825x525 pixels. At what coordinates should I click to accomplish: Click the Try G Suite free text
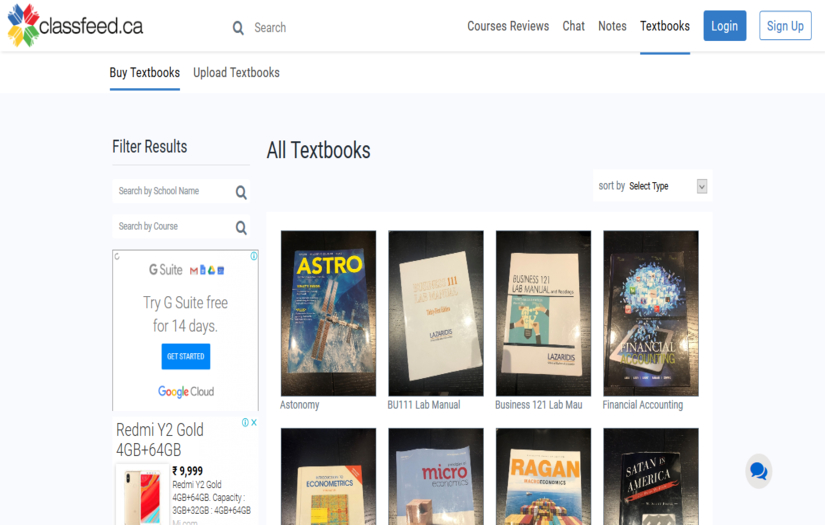click(186, 314)
